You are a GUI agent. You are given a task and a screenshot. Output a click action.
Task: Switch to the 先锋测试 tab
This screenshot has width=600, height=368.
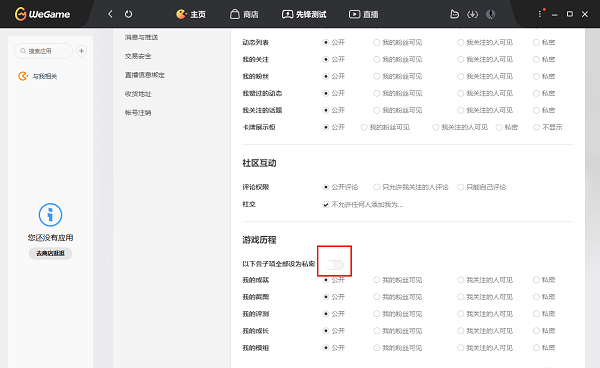click(x=304, y=14)
